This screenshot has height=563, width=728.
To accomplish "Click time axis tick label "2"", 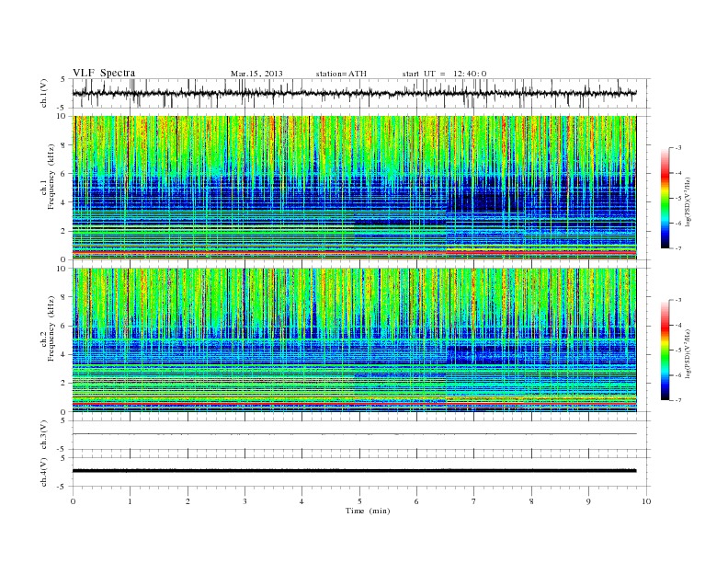I will point(188,501).
